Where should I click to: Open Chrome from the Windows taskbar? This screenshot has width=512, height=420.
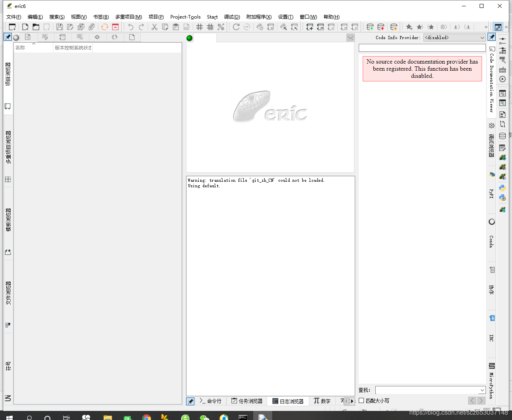[x=147, y=417]
